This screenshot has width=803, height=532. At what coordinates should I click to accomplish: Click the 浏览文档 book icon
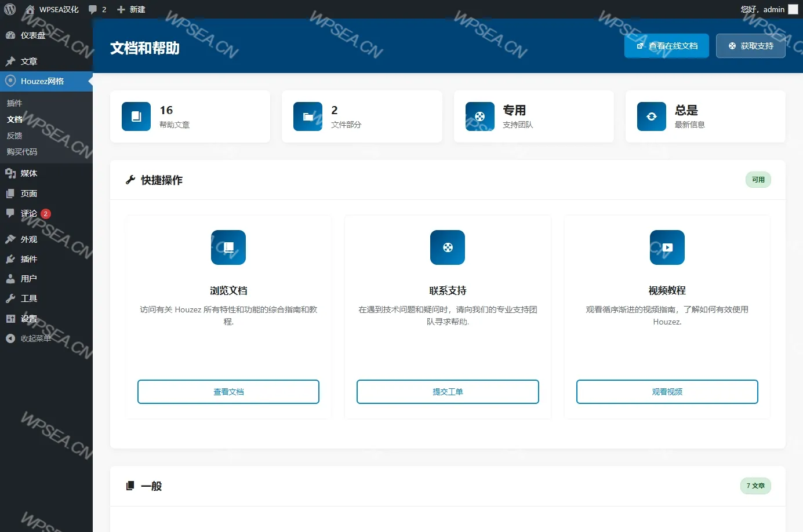[228, 247]
